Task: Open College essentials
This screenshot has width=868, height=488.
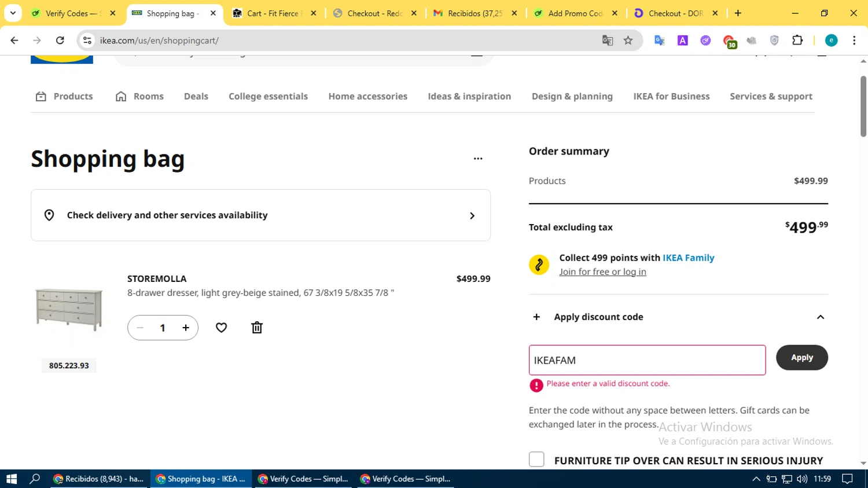Action: [268, 96]
